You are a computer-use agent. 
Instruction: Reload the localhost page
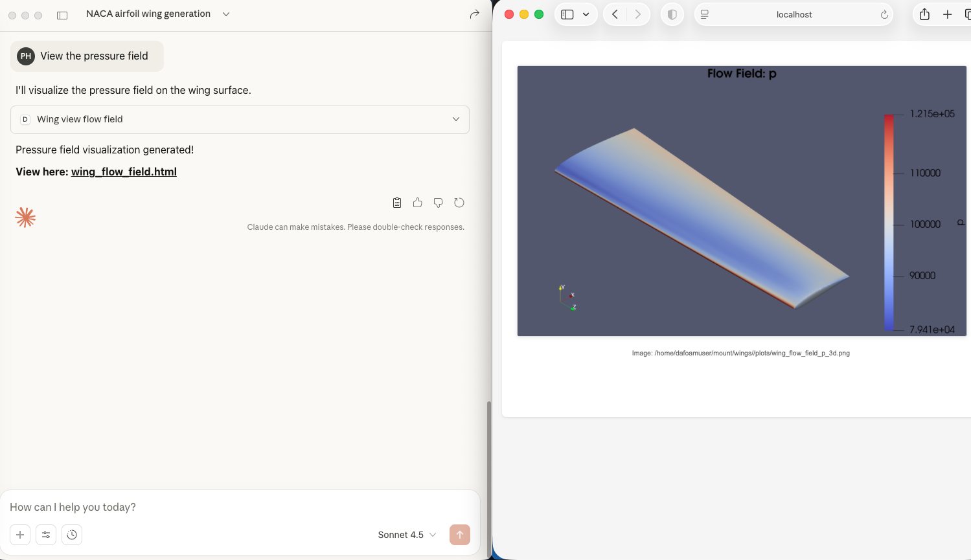pyautogui.click(x=884, y=14)
